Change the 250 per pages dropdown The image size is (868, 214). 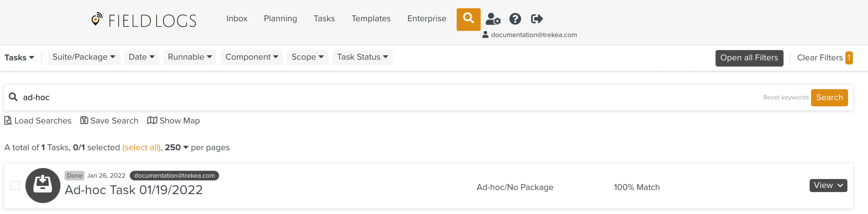click(176, 148)
